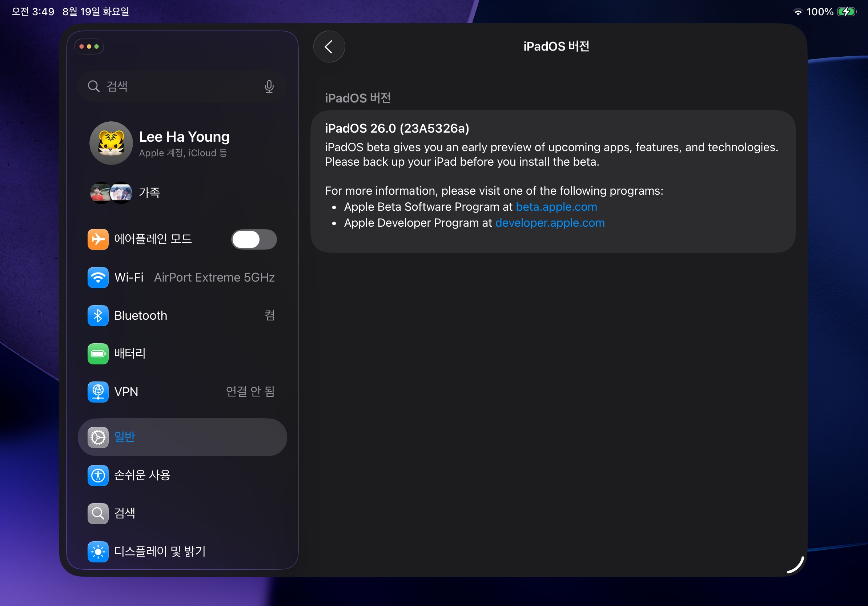Click the tiger avatar of Lee Ha Young
868x606 pixels.
coord(111,143)
